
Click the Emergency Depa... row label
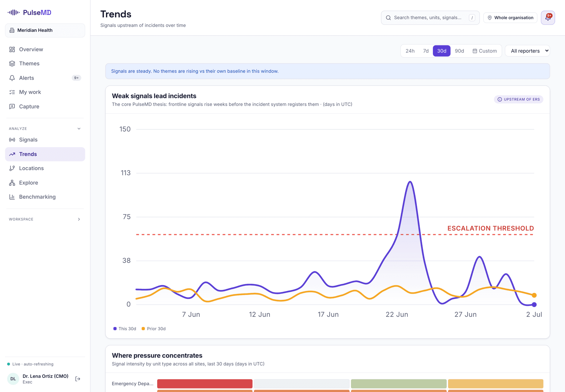click(x=133, y=384)
